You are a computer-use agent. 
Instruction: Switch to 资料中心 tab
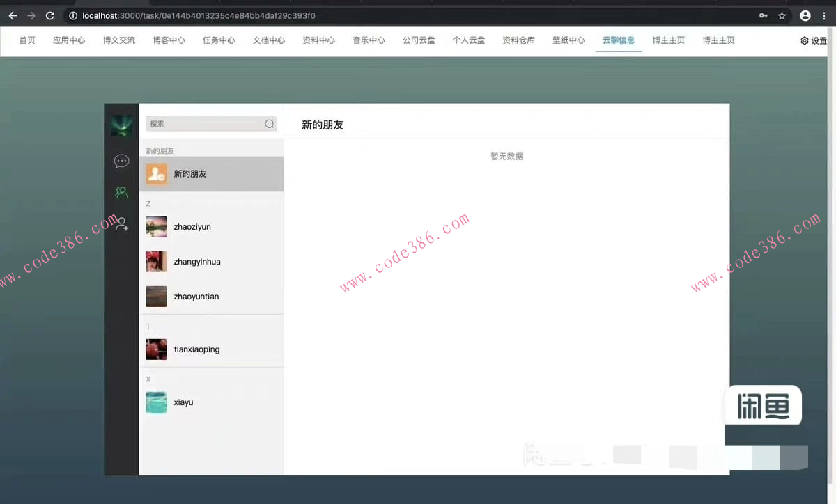[x=319, y=40]
